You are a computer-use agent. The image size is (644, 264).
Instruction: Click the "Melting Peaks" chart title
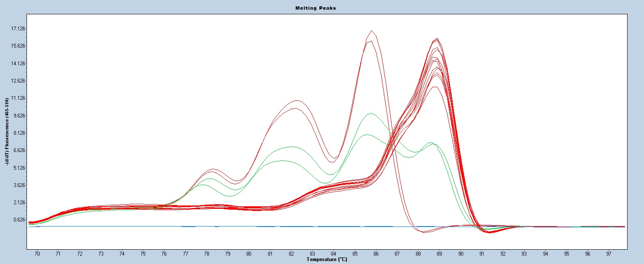322,8
